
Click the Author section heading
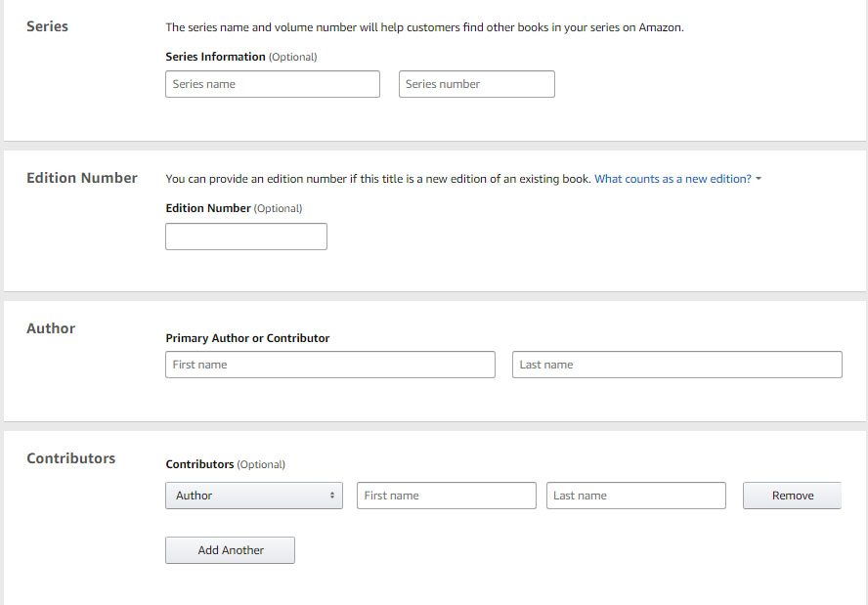click(51, 328)
